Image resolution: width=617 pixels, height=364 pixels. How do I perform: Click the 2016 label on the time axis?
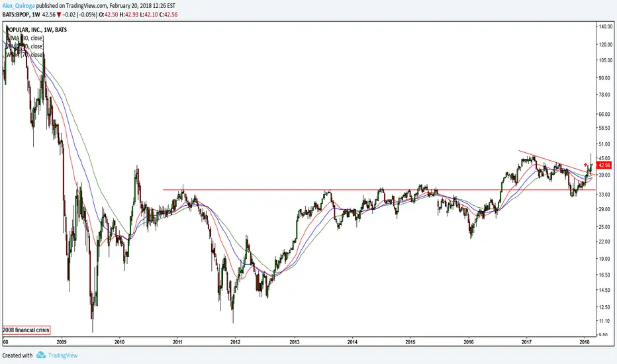(469, 341)
